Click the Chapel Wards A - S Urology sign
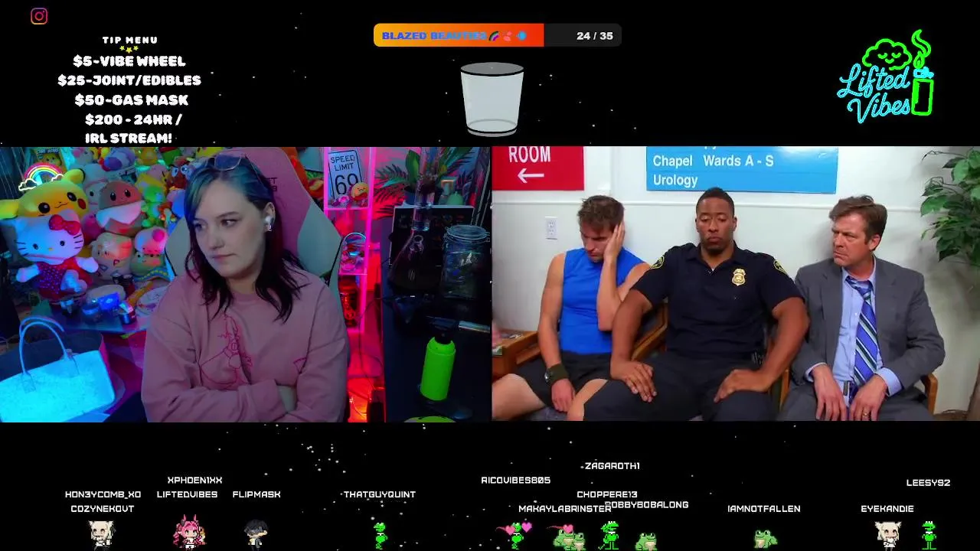Image resolution: width=980 pixels, height=551 pixels. coord(742,169)
